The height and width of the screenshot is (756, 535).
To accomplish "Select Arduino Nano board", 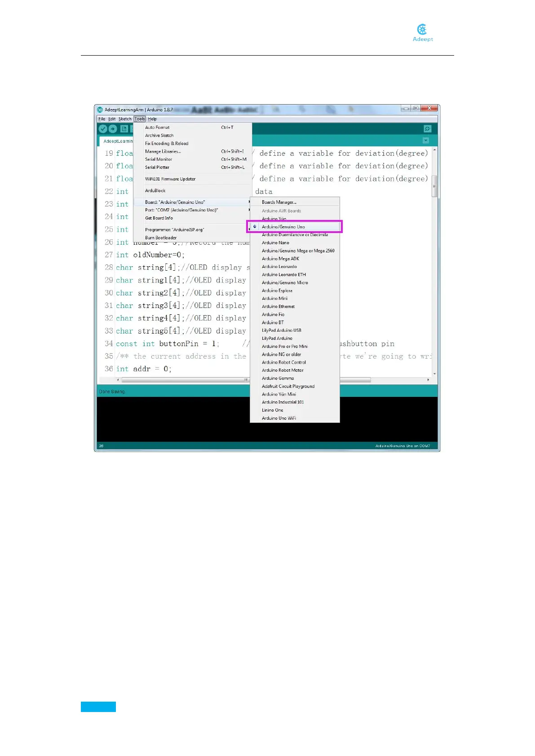I will point(295,243).
